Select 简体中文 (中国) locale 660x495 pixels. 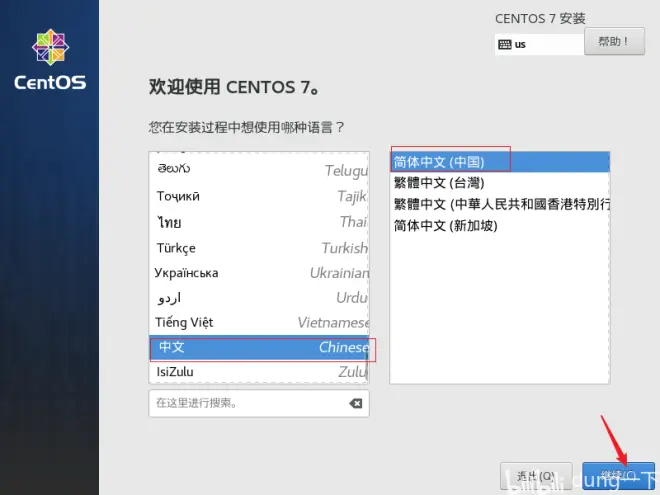pos(500,162)
